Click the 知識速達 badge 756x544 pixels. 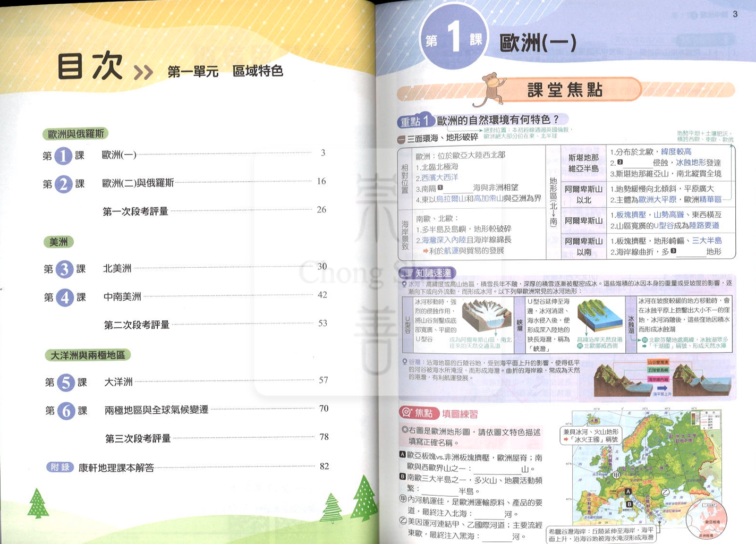click(x=428, y=273)
